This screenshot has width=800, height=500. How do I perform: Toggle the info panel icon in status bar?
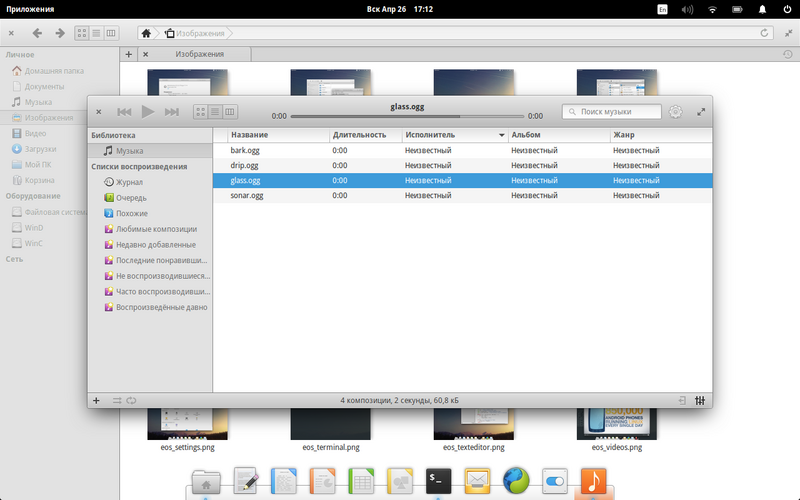click(682, 401)
